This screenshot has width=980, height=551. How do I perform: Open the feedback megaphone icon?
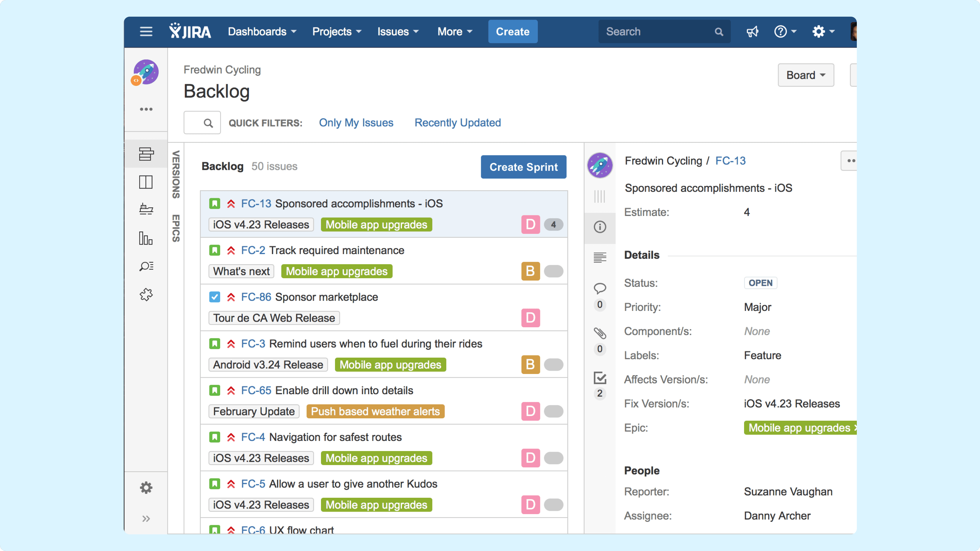[x=752, y=32]
